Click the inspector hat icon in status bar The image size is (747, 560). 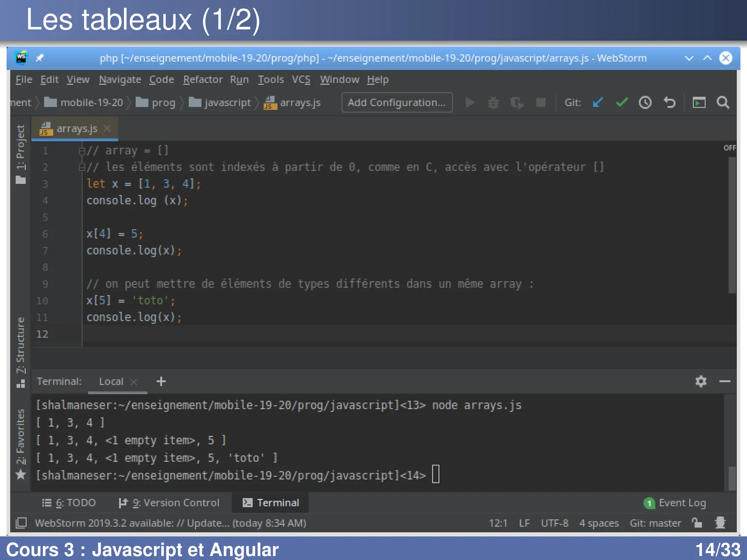[720, 523]
